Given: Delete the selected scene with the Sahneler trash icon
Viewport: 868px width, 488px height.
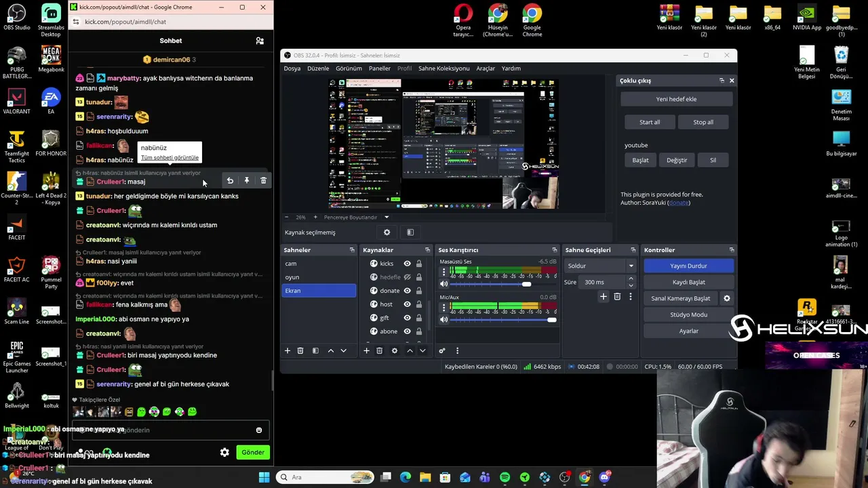Looking at the screenshot, I should coord(300,350).
